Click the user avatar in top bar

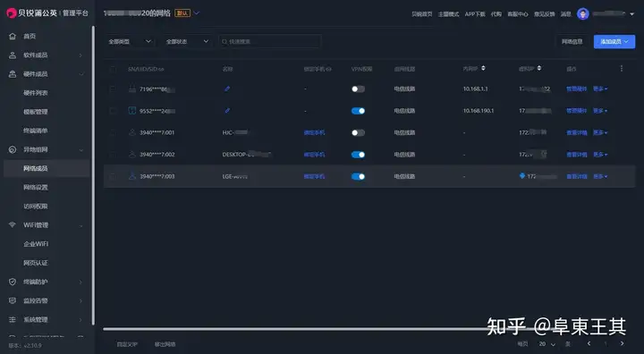coord(583,13)
